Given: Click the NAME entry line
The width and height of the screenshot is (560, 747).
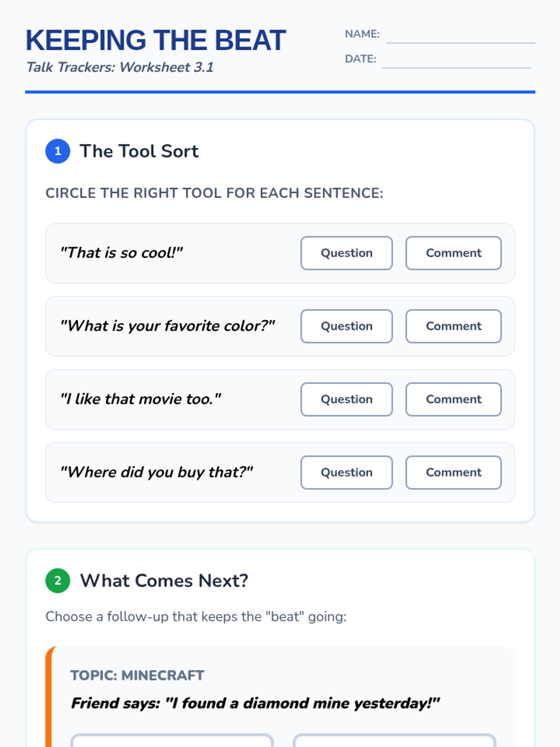Looking at the screenshot, I should pyautogui.click(x=460, y=36).
